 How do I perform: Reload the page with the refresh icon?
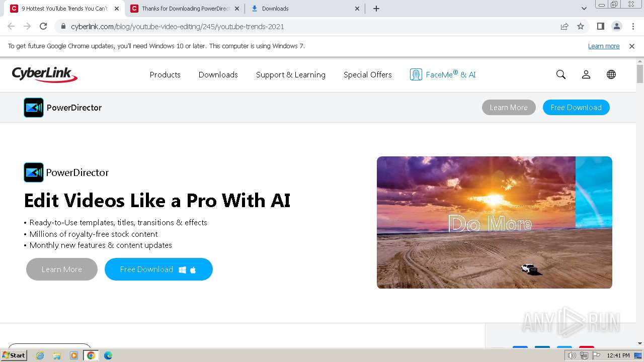point(43,26)
